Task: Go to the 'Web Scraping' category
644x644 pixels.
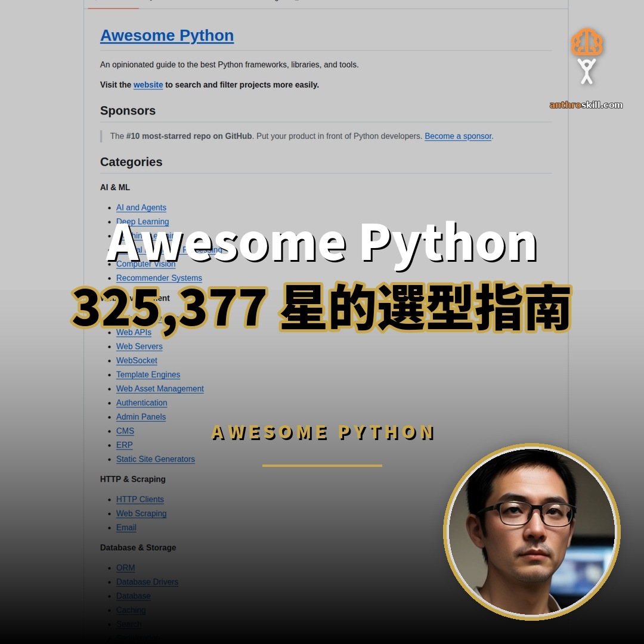Action: click(x=141, y=513)
